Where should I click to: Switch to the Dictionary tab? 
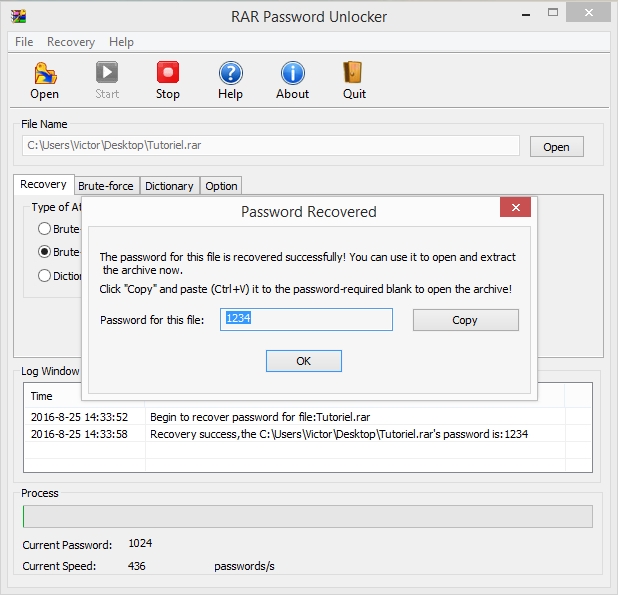pyautogui.click(x=169, y=186)
